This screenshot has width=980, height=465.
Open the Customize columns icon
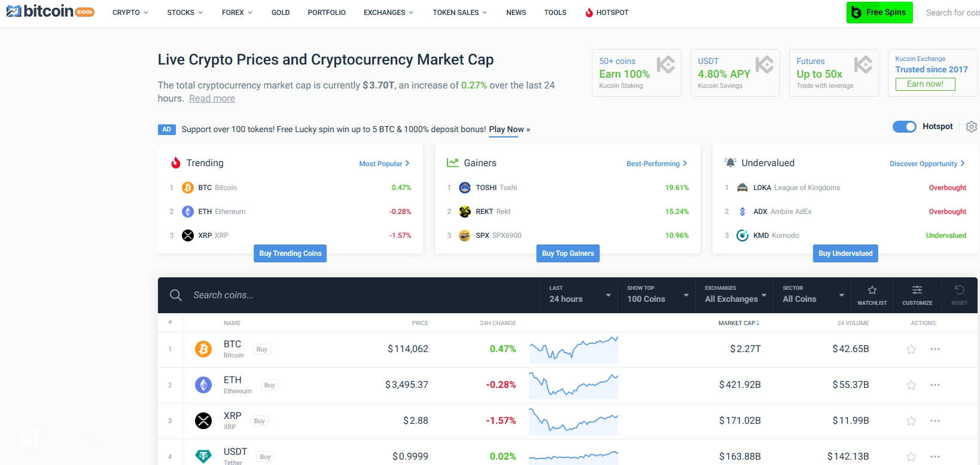(917, 295)
